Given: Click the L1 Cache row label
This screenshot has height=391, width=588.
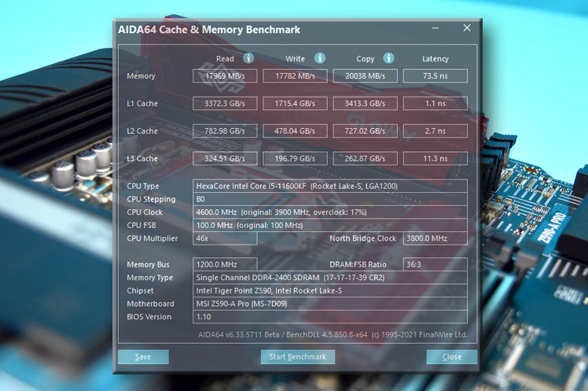Looking at the screenshot, I should 142,104.
